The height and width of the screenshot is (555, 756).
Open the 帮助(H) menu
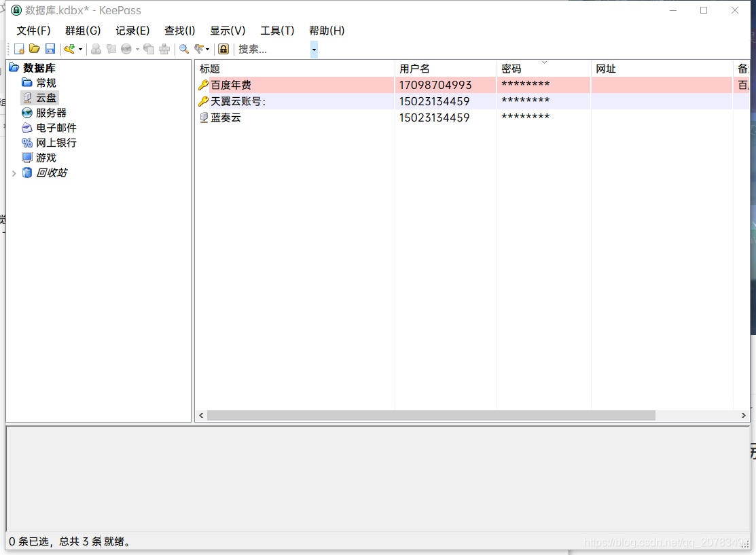(327, 31)
